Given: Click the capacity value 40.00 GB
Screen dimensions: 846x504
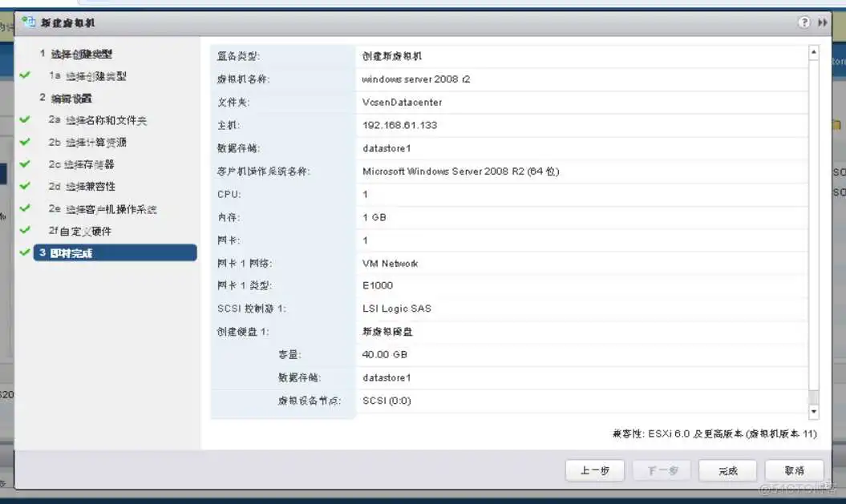Looking at the screenshot, I should (x=385, y=355).
